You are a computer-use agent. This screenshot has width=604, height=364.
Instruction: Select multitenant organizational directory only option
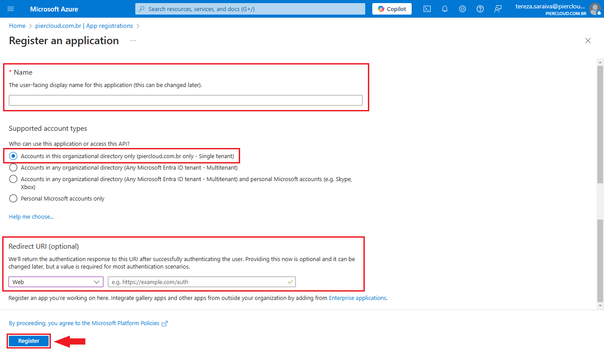[x=13, y=168]
